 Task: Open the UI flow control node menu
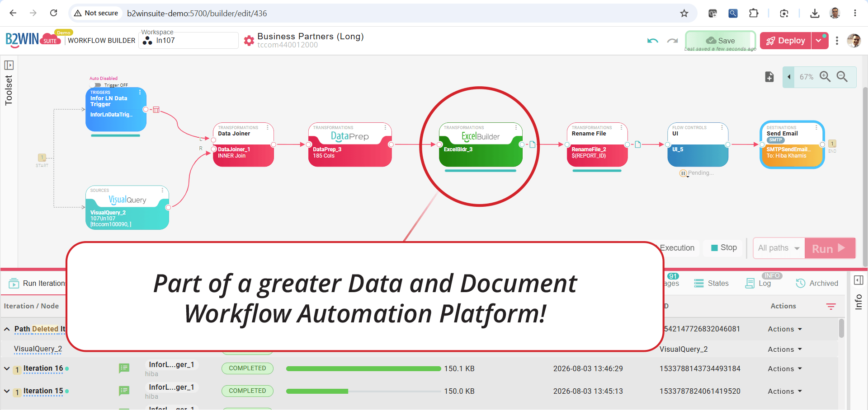(722, 127)
